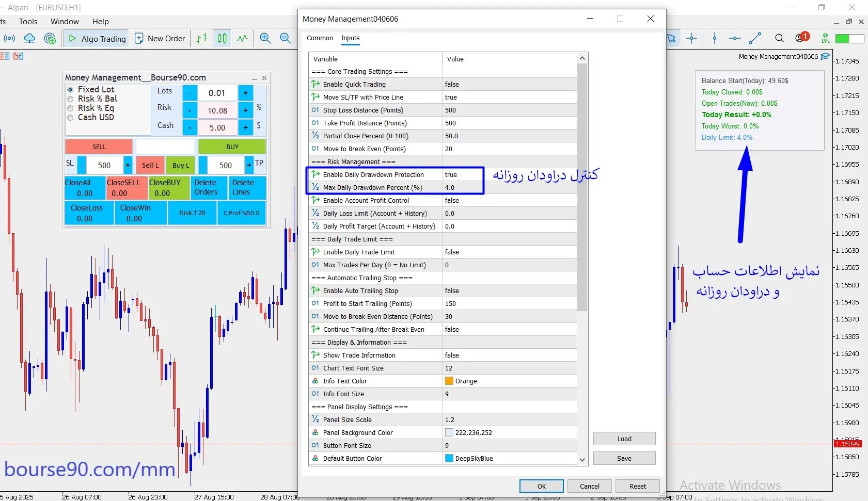Viewport: 868px width, 501px height.
Task: Click the Orange Info Text Color swatch
Action: [449, 381]
